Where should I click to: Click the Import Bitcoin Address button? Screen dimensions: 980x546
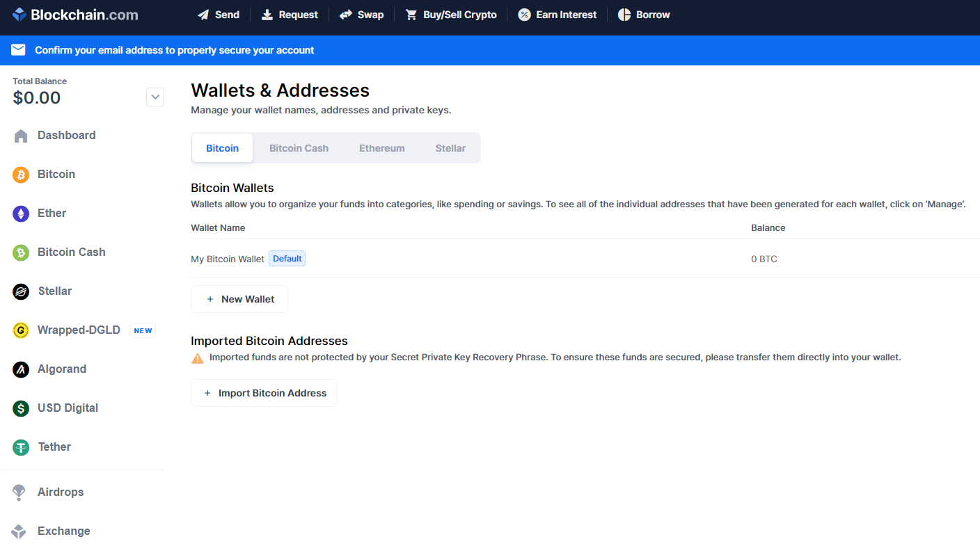264,393
